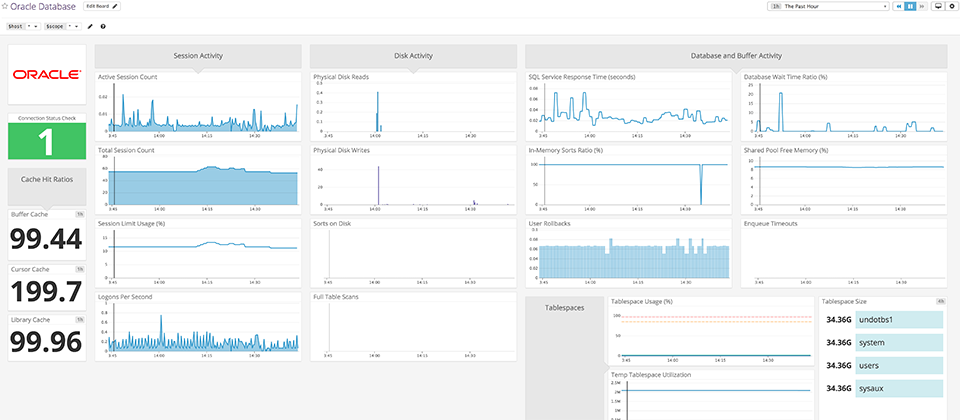The height and width of the screenshot is (420, 960).
Task: Click the Tablespace Size widget title
Action: [x=844, y=301]
